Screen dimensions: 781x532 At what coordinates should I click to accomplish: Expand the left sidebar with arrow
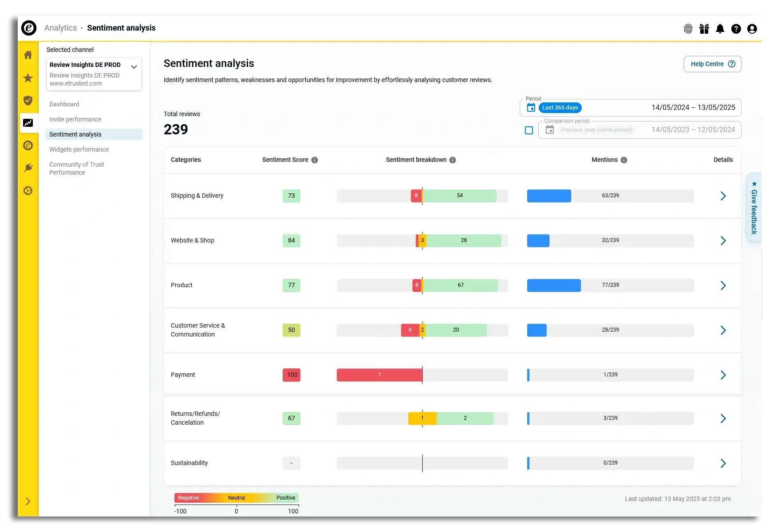(x=28, y=501)
